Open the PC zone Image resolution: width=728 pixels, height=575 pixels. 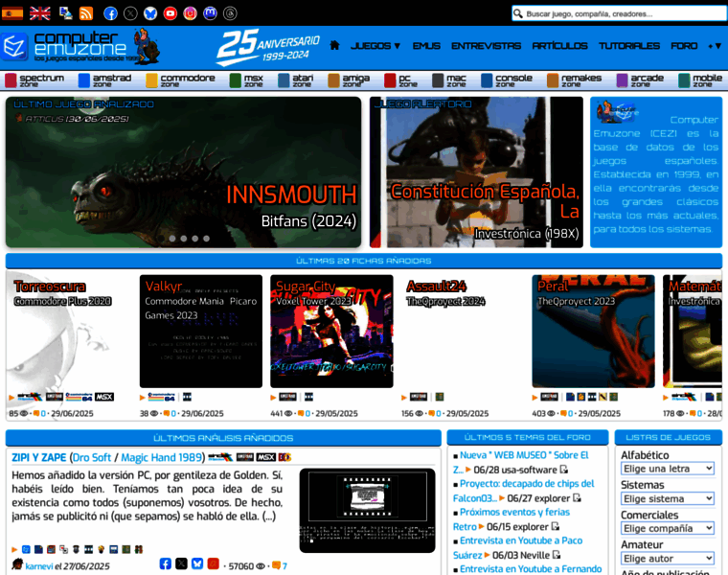400,80
